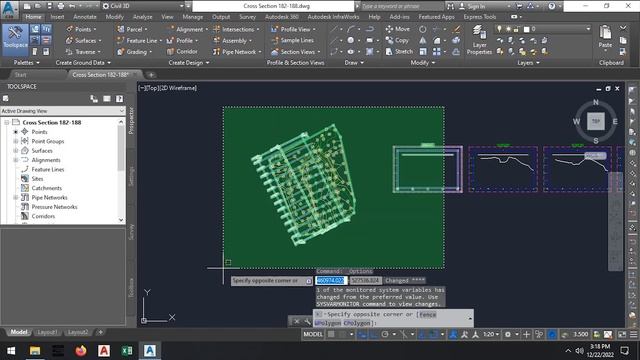Toggle the layer 0 freeze sun icon
Image resolution: width=640 pixels, height=360 pixels.
[x=508, y=29]
